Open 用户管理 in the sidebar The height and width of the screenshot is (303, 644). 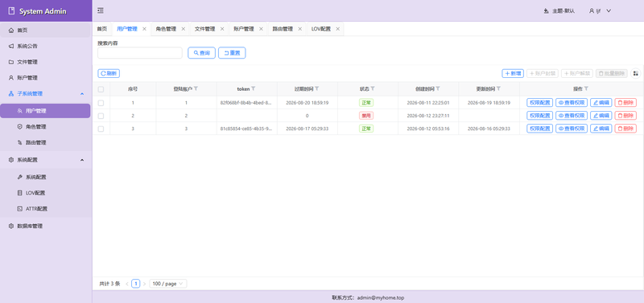point(45,111)
